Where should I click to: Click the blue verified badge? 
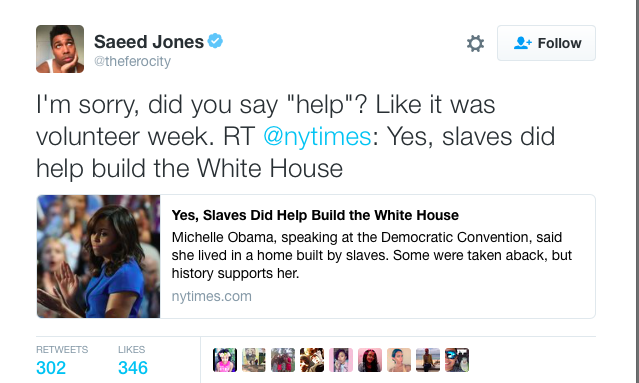pos(215,41)
